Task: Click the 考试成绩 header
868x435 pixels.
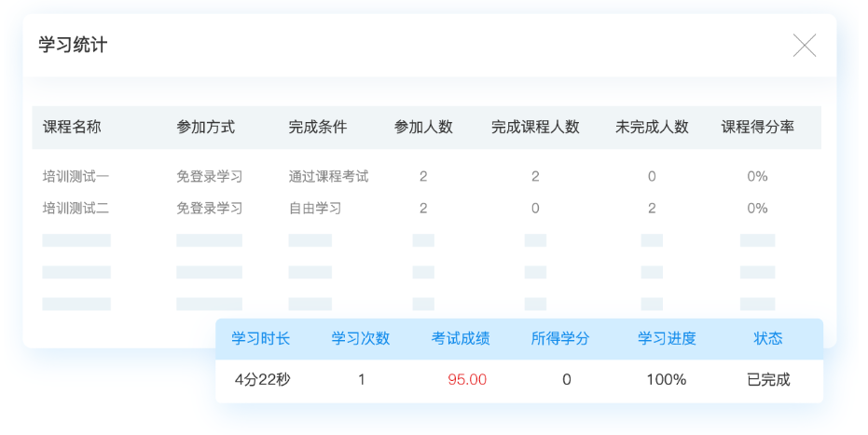Action: coord(461,338)
